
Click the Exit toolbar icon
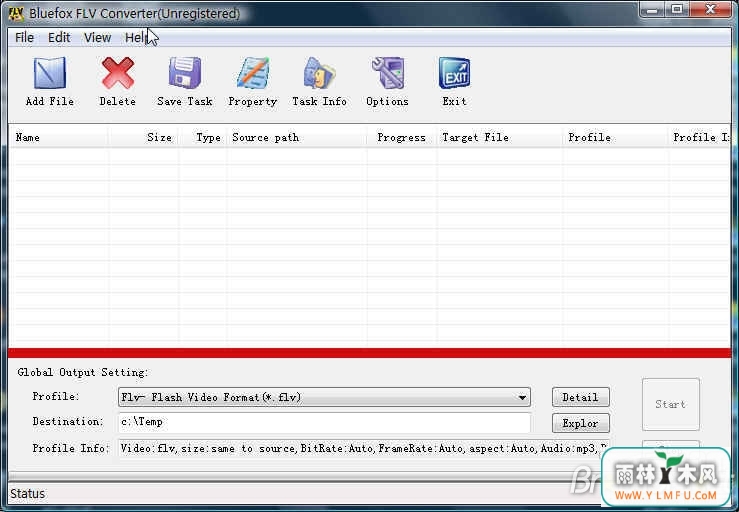[x=454, y=74]
